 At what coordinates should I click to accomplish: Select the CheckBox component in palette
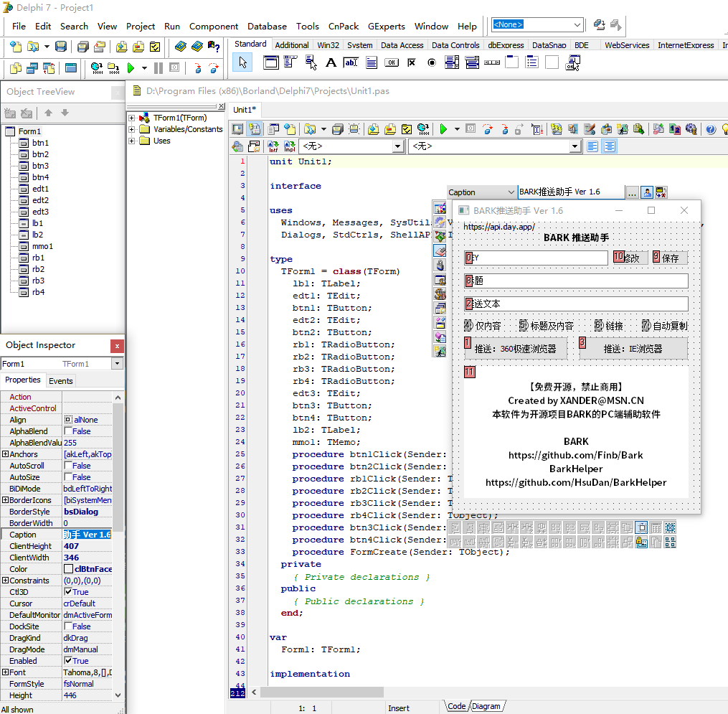point(411,63)
